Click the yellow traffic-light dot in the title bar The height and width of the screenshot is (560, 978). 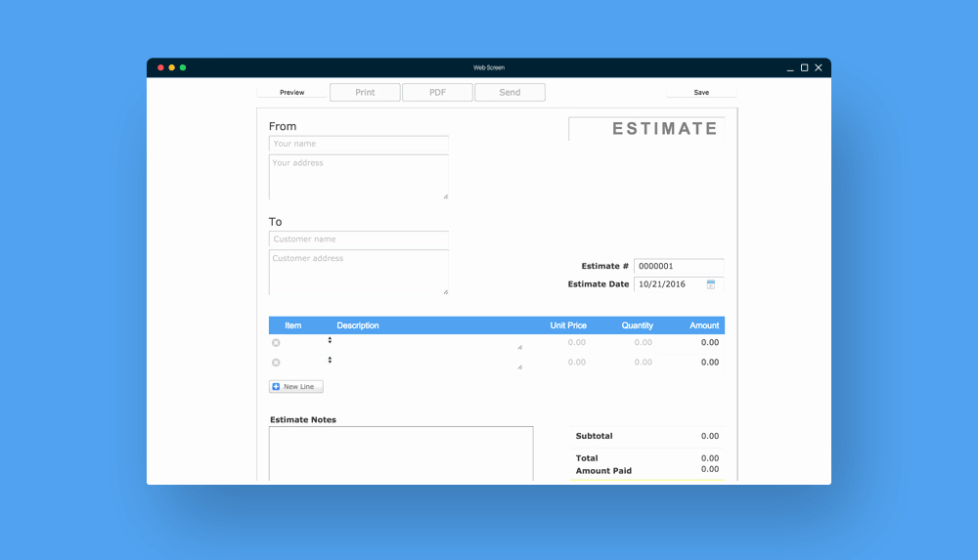171,67
